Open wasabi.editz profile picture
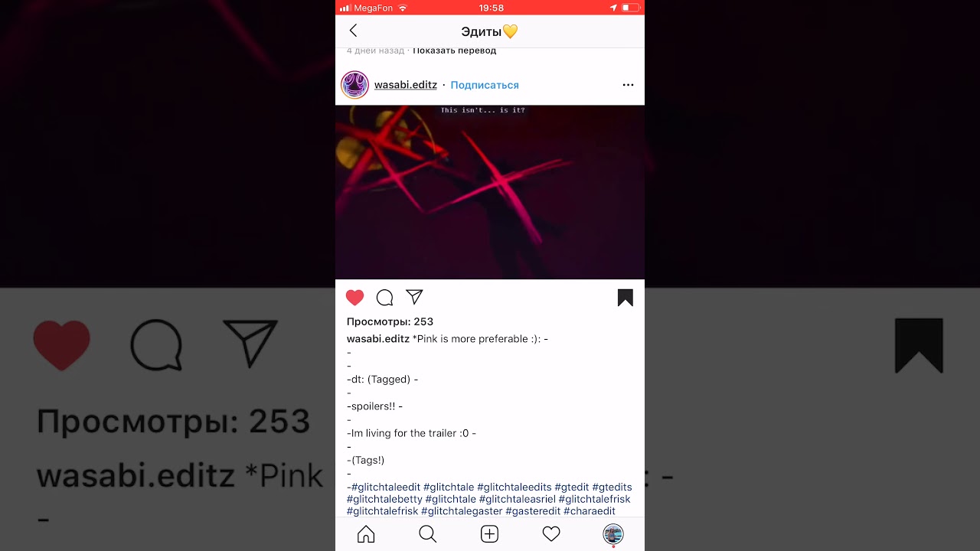This screenshot has height=551, width=980. [355, 85]
